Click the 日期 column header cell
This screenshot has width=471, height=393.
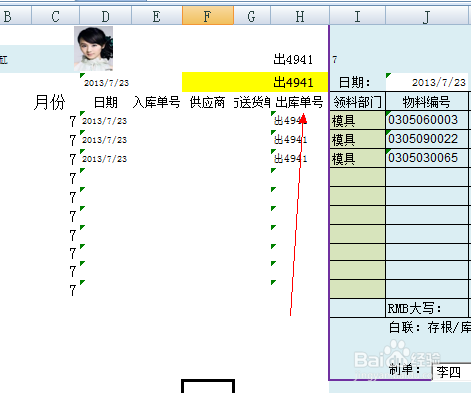tap(106, 102)
